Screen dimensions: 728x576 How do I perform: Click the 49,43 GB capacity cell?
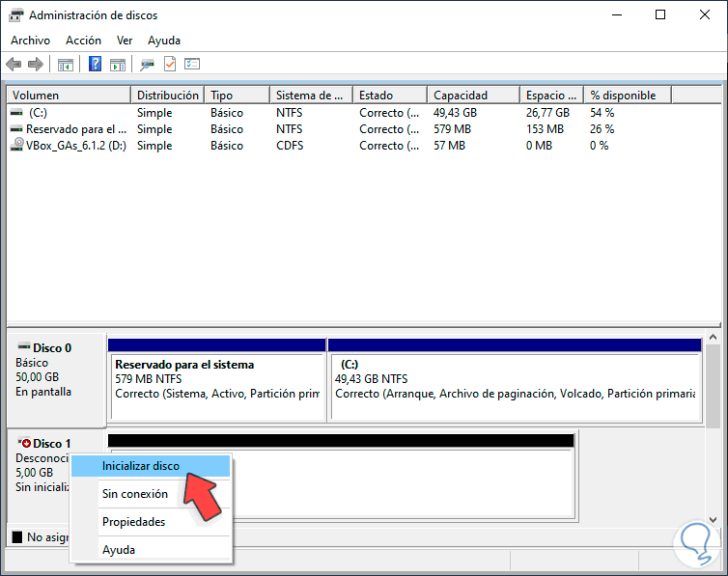tap(455, 113)
